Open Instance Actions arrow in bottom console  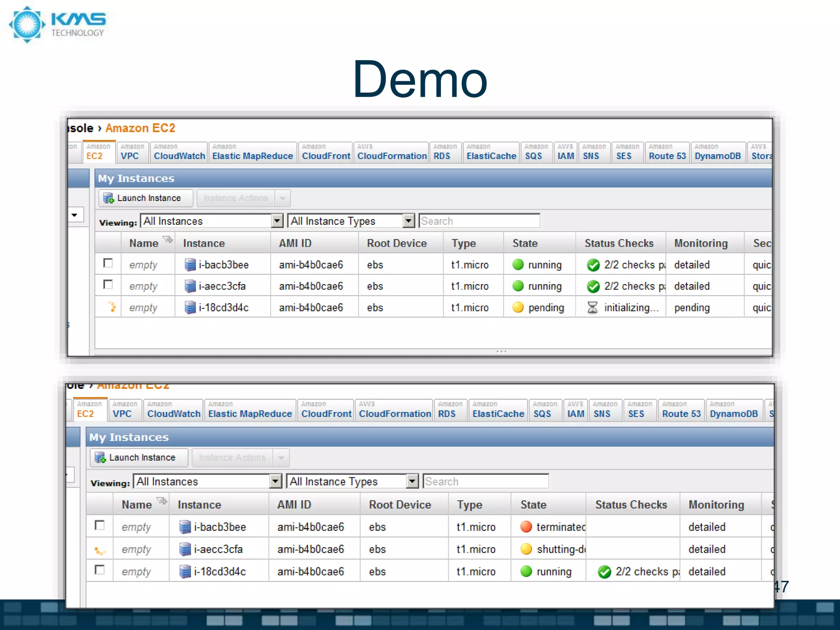[281, 458]
